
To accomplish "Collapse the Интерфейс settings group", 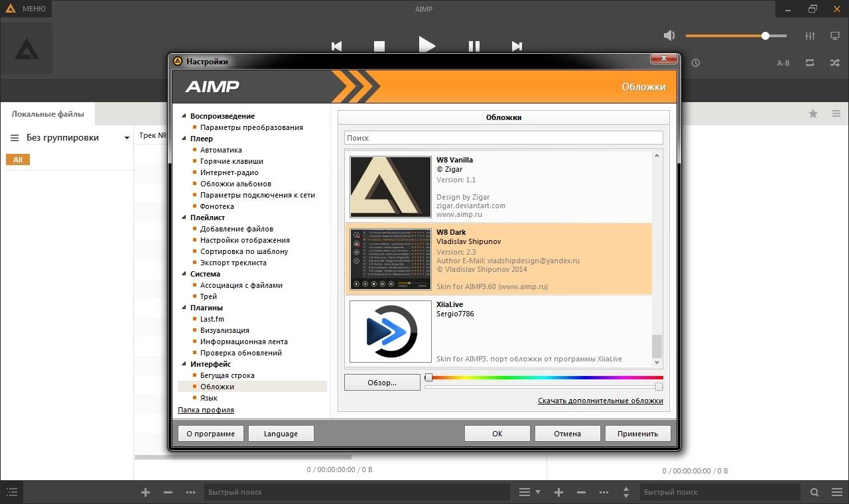I will (184, 365).
